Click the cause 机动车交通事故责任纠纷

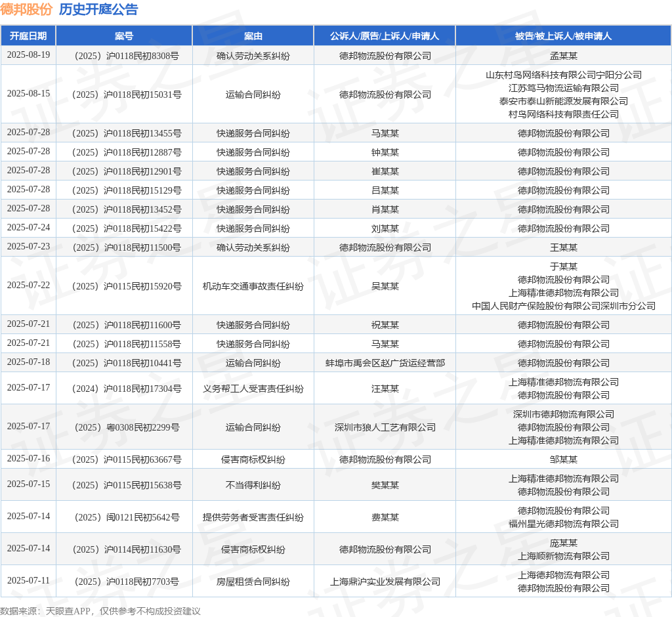click(253, 286)
